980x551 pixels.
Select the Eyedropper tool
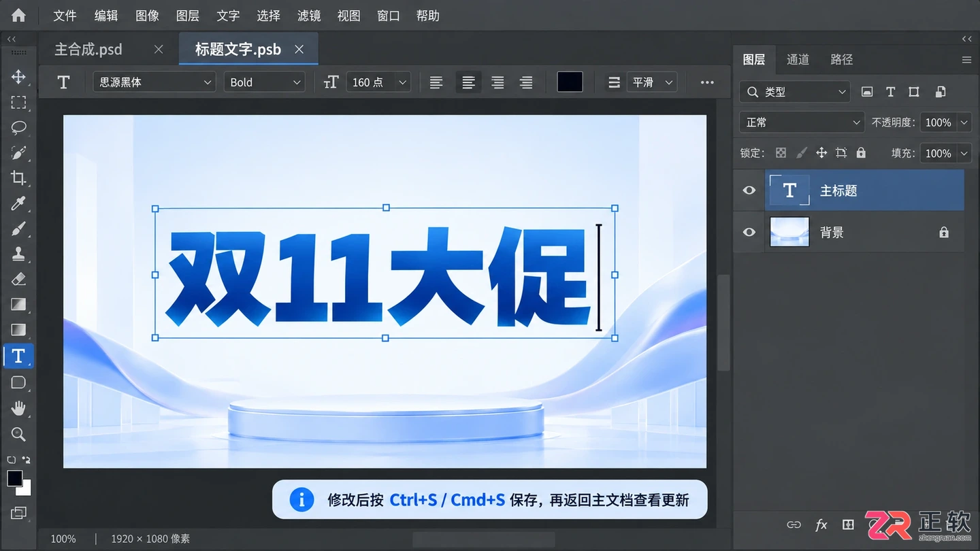tap(18, 203)
